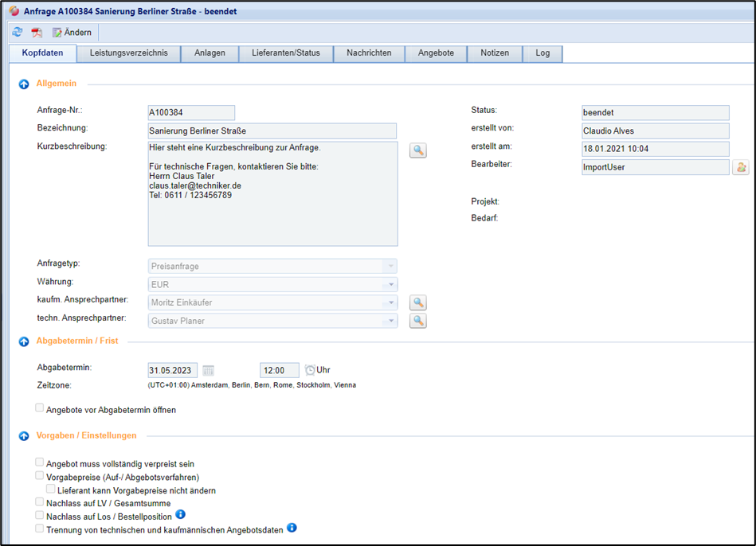756x546 pixels.
Task: Export request via PDF icon
Action: [x=37, y=33]
